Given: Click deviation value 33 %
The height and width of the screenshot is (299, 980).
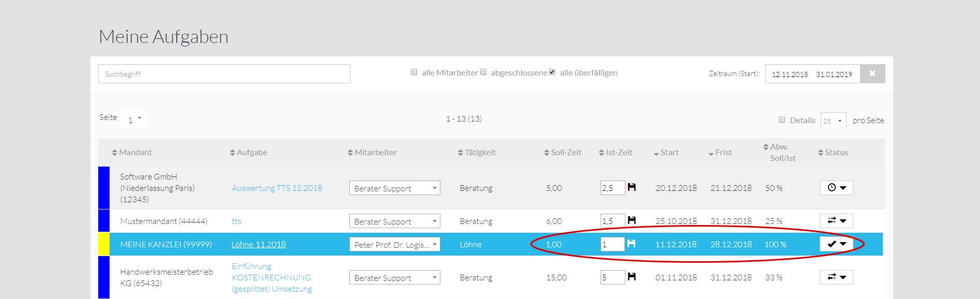Looking at the screenshot, I should (774, 277).
